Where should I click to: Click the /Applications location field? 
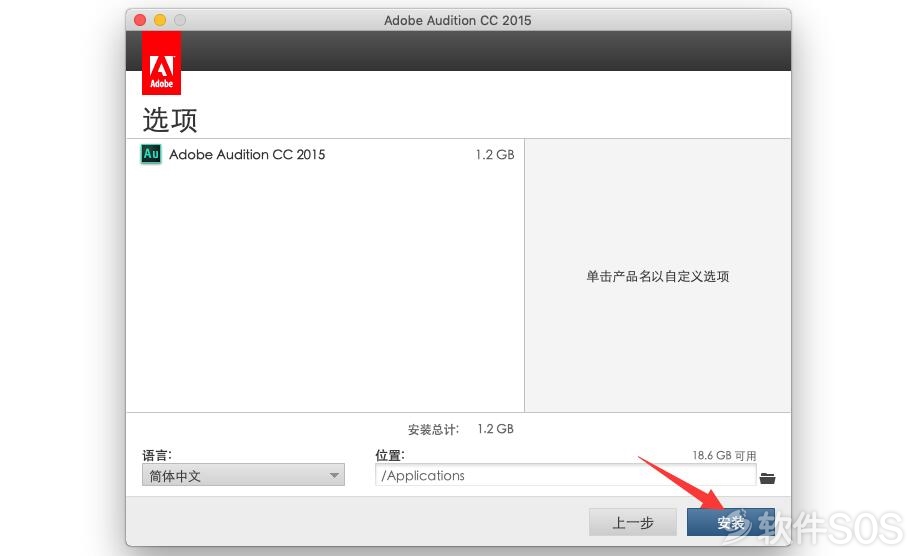click(x=566, y=475)
